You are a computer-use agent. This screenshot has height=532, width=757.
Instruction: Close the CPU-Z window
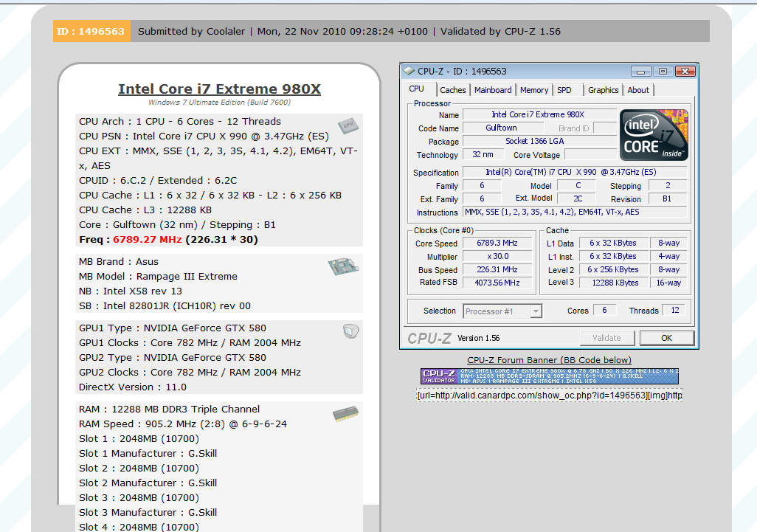[x=685, y=72]
